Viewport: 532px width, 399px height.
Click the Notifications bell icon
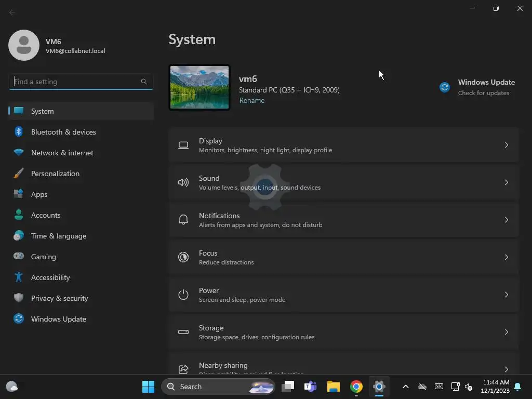pyautogui.click(x=183, y=220)
